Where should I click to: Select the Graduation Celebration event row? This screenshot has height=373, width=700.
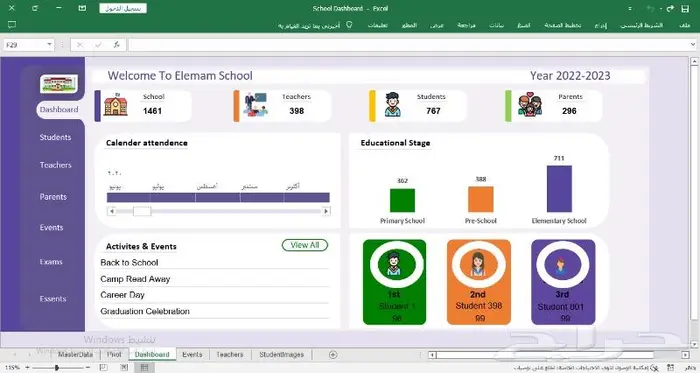click(214, 311)
